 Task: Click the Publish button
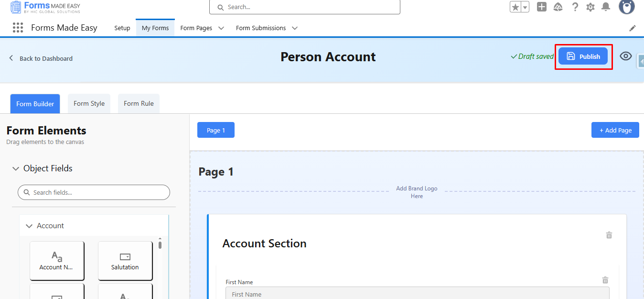tap(583, 56)
